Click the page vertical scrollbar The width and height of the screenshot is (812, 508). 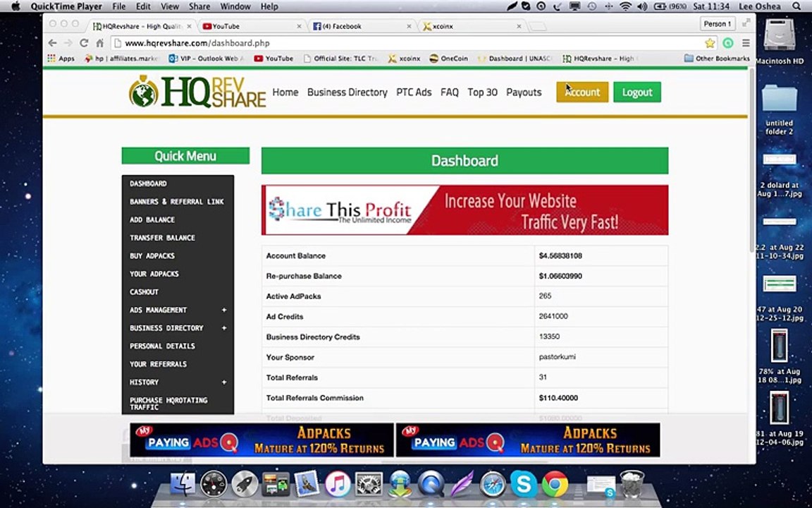click(751, 159)
